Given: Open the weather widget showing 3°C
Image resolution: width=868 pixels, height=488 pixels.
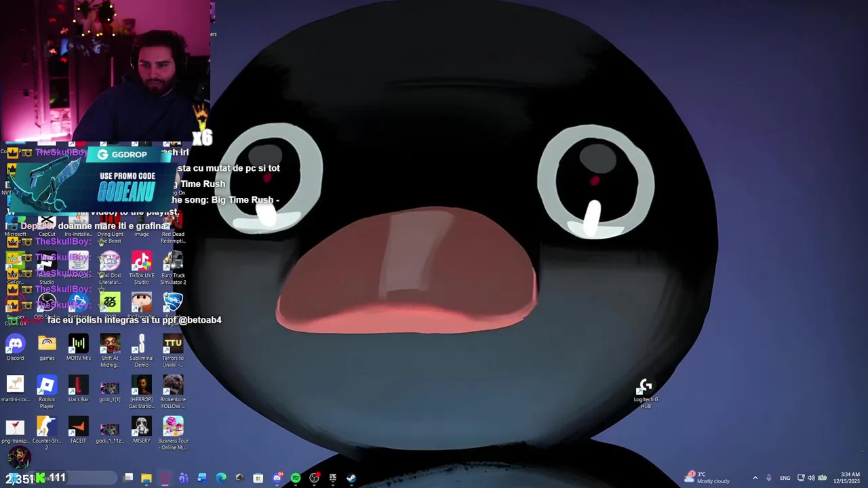Looking at the screenshot, I should pyautogui.click(x=708, y=478).
